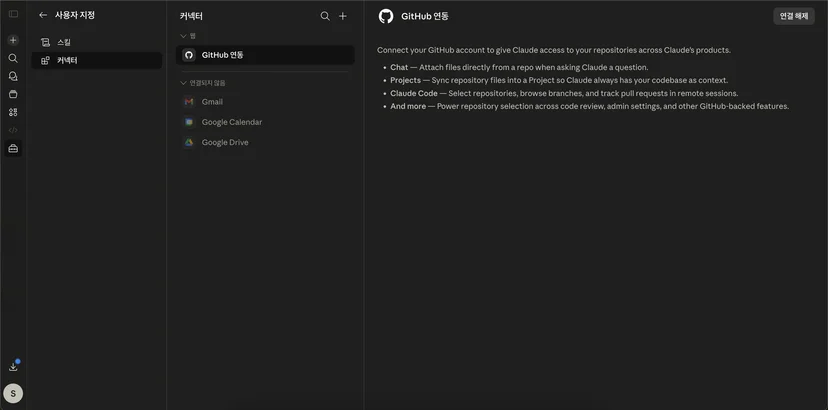This screenshot has width=828, height=410.
Task: Click the 연결 해제 button
Action: click(x=794, y=16)
